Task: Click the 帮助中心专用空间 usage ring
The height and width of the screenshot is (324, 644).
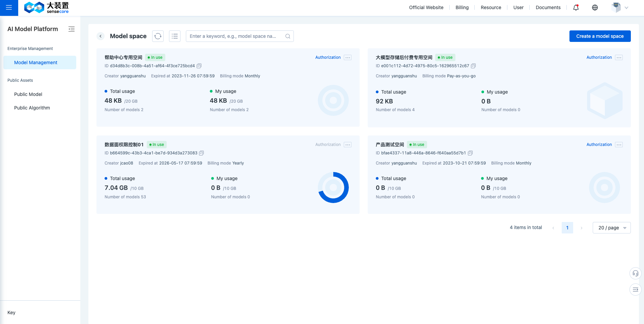Action: point(333,100)
